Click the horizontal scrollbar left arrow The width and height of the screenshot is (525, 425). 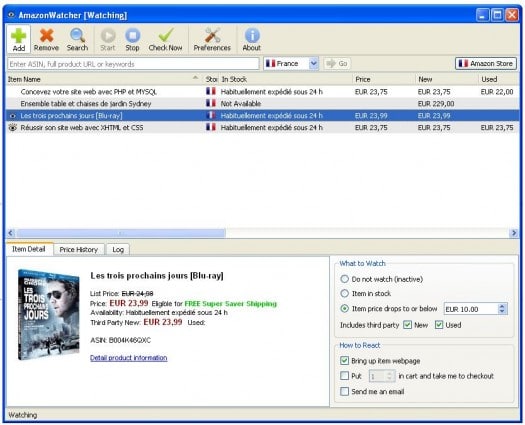tap(11, 233)
